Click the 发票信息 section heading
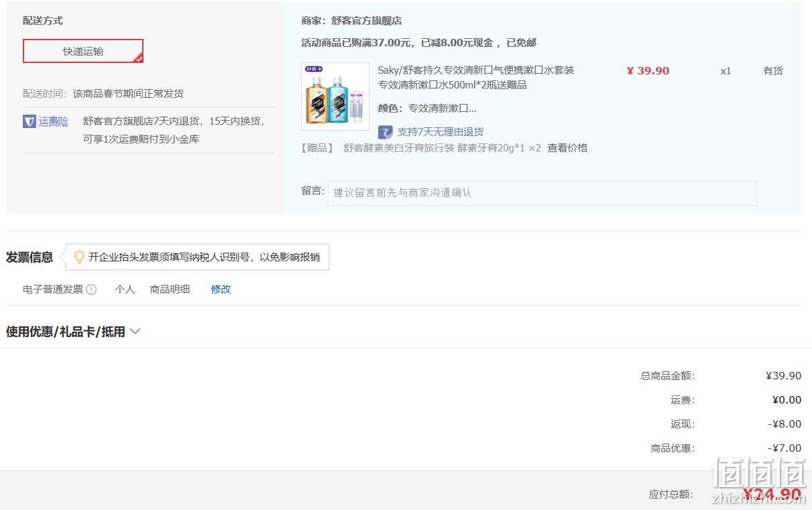The image size is (812, 510). click(30, 257)
